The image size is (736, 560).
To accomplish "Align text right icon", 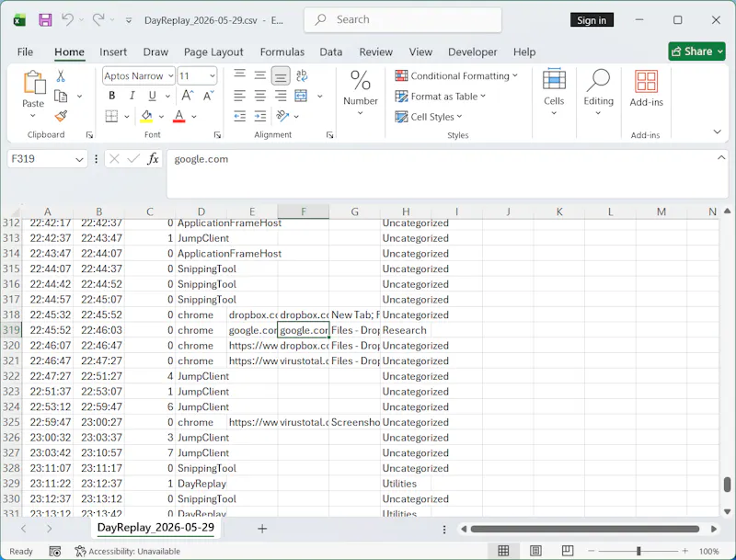I will [281, 96].
